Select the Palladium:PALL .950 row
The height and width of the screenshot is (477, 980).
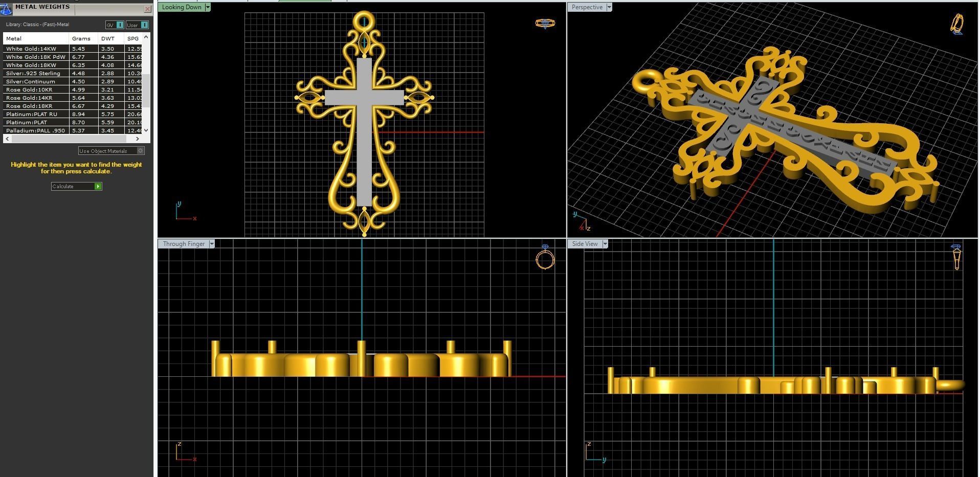pyautogui.click(x=73, y=130)
